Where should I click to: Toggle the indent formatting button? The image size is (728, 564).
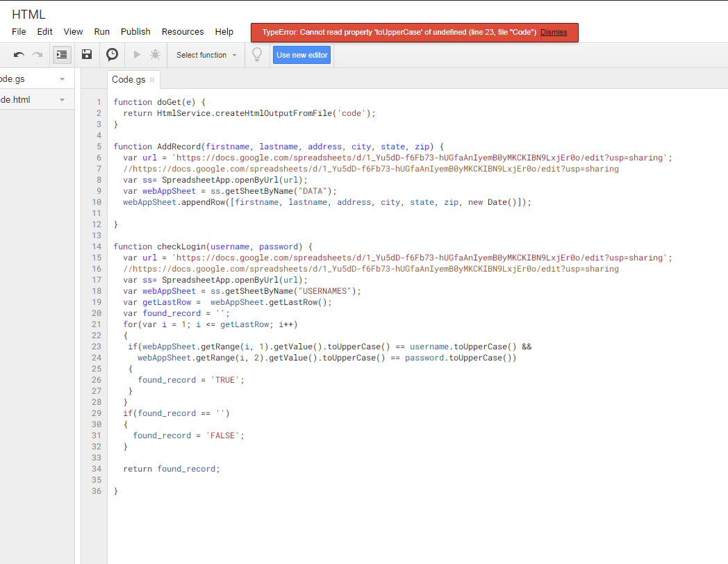pos(62,55)
